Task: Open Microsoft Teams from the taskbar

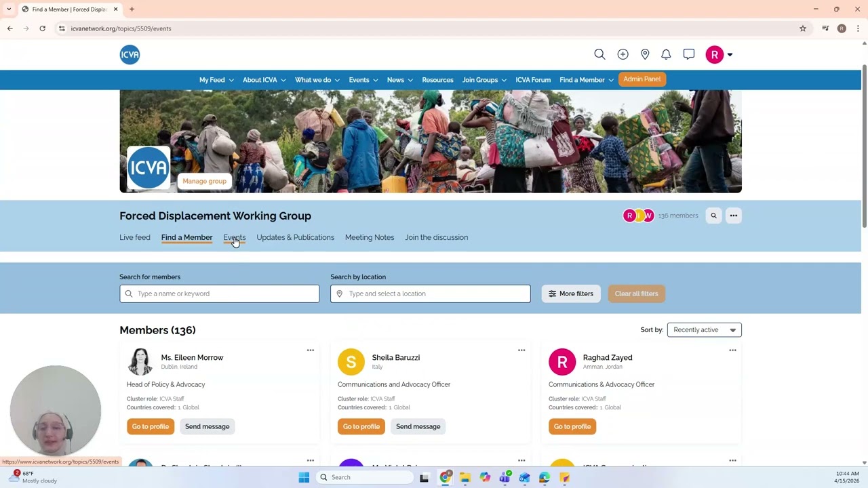Action: tap(505, 477)
